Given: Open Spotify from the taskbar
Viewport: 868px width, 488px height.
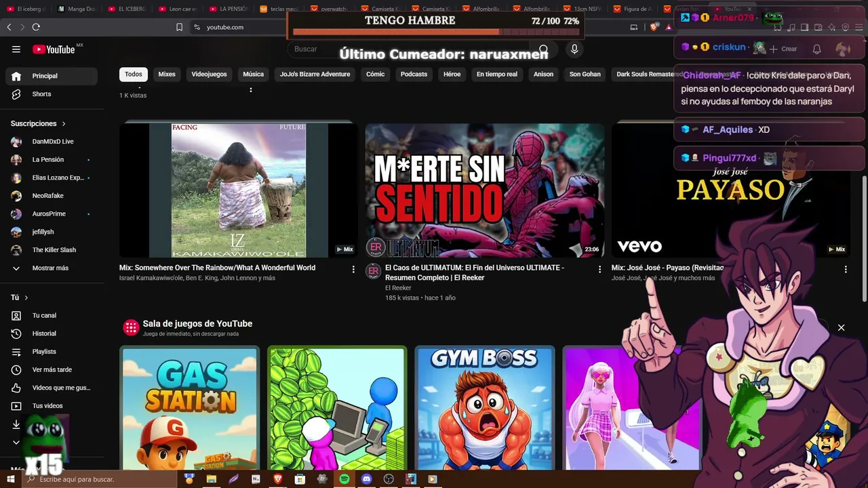Looking at the screenshot, I should [344, 479].
